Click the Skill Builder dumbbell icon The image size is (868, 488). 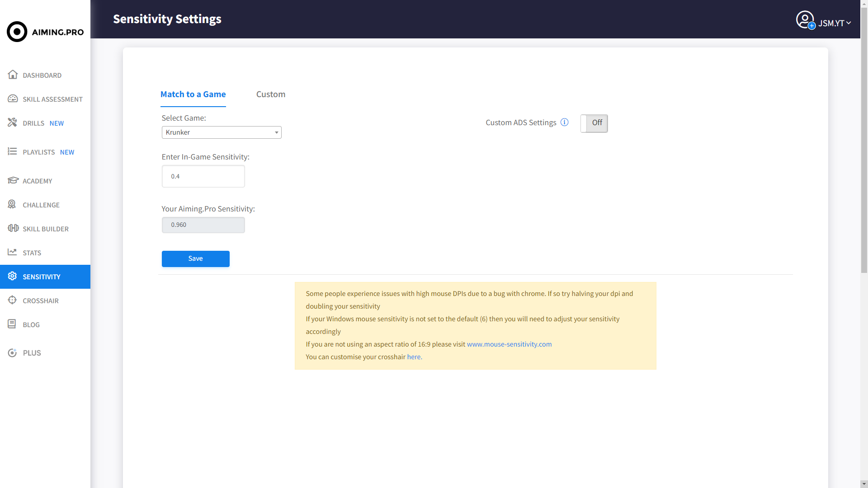click(13, 228)
